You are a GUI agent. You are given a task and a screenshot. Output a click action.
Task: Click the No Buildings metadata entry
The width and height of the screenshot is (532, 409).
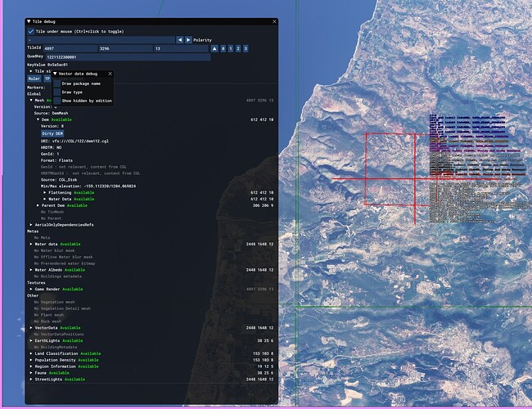click(58, 276)
